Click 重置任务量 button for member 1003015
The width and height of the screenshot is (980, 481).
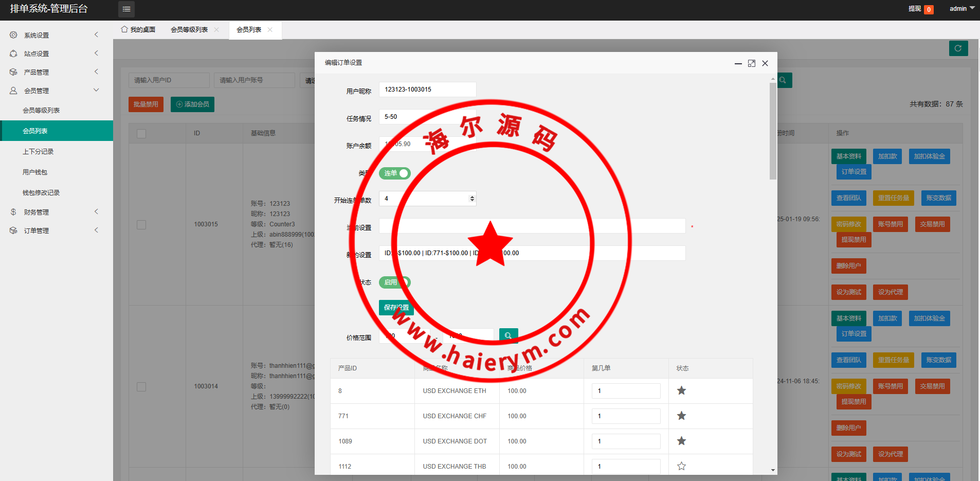(894, 198)
